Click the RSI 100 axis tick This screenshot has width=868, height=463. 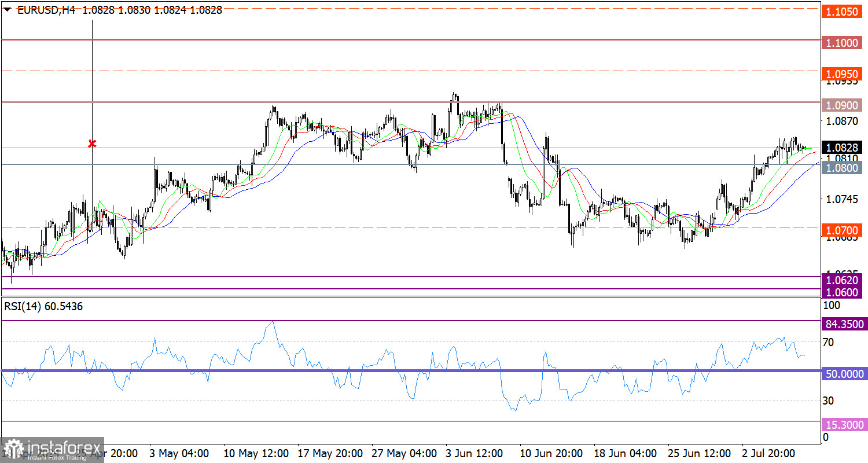(831, 304)
